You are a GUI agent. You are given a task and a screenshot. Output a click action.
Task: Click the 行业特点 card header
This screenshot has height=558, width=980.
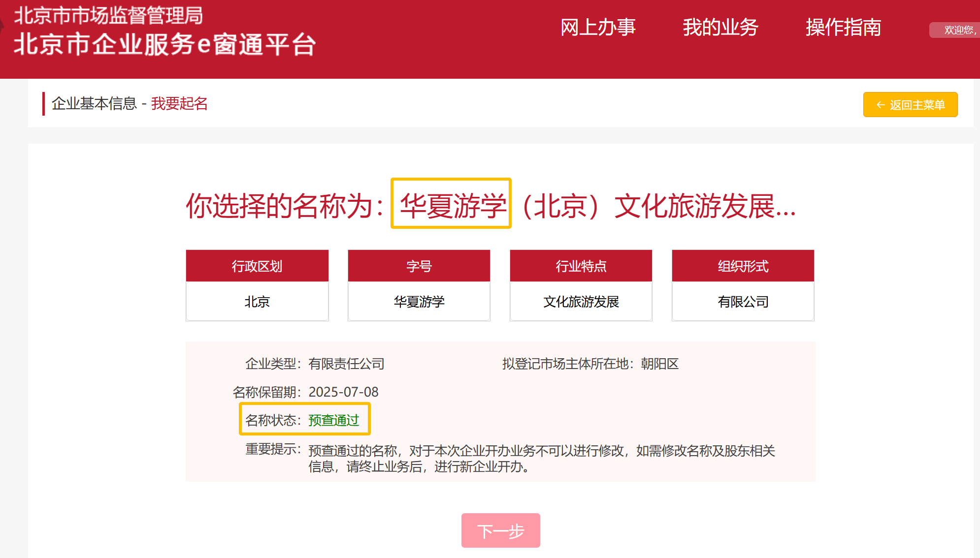click(x=581, y=266)
